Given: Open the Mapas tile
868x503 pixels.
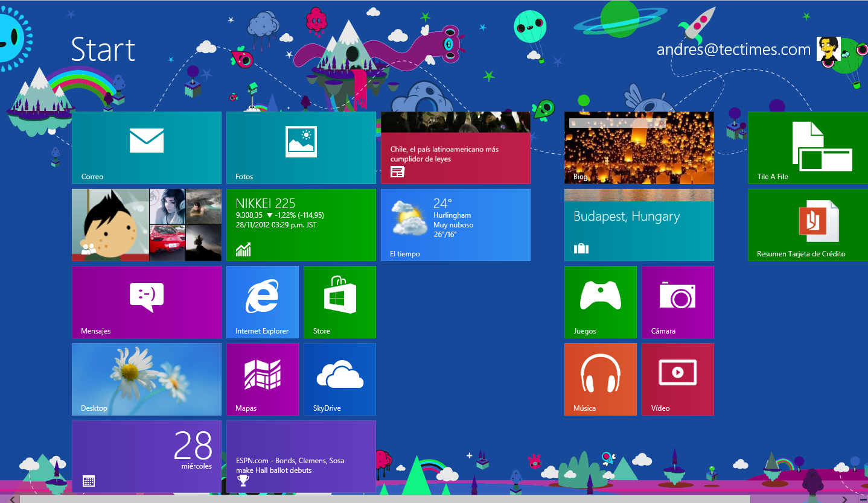Looking at the screenshot, I should point(263,379).
